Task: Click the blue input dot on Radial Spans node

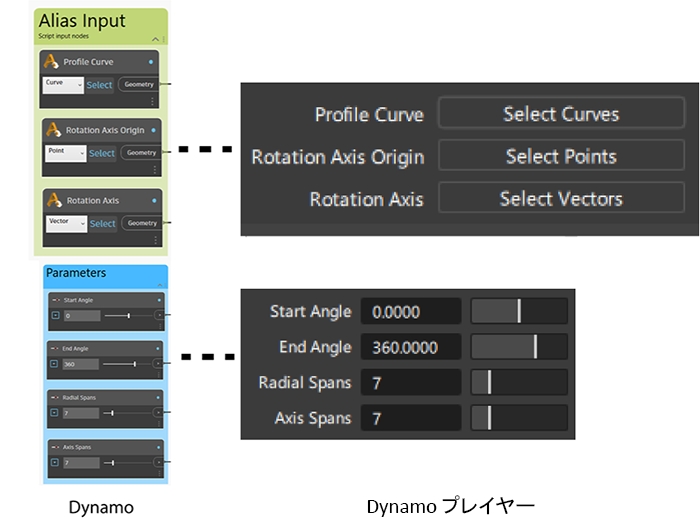Action: click(158, 397)
